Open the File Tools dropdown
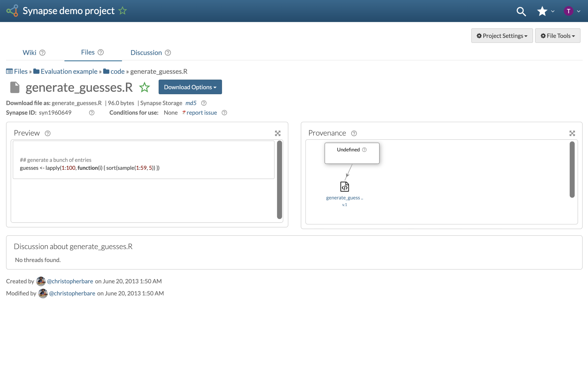 [x=557, y=36]
